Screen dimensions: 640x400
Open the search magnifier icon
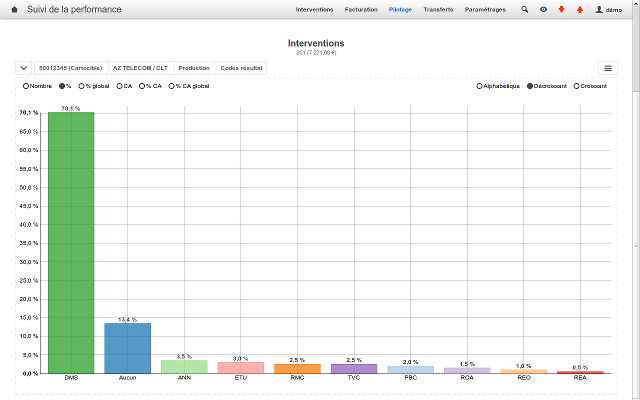tap(524, 9)
